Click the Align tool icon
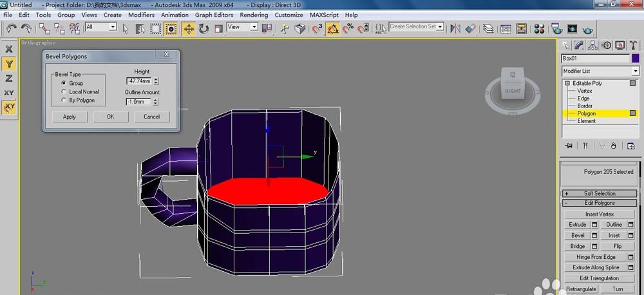Viewport: 644px width, 295px height. 471,29
